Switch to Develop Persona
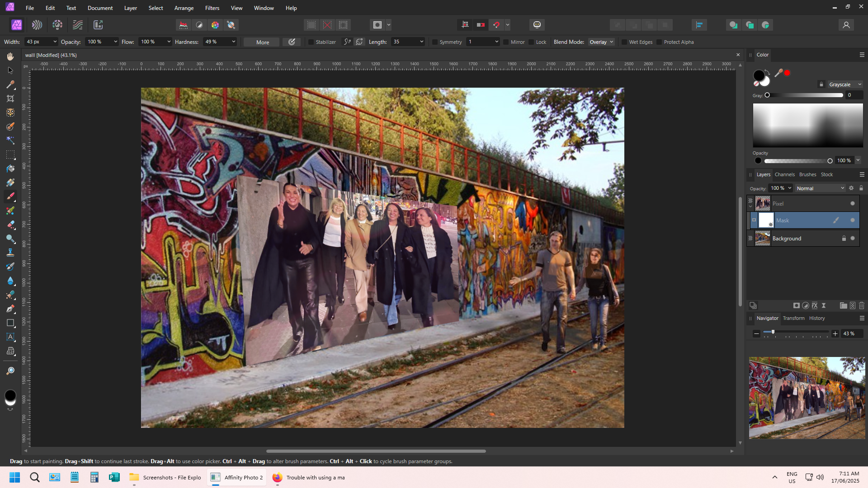Screen dimensions: 868x488 (x=57, y=25)
